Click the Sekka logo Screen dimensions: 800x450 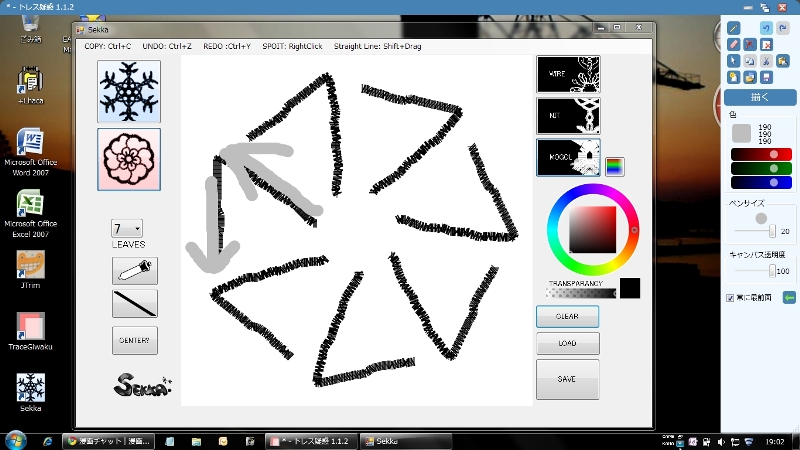pyautogui.click(x=142, y=385)
